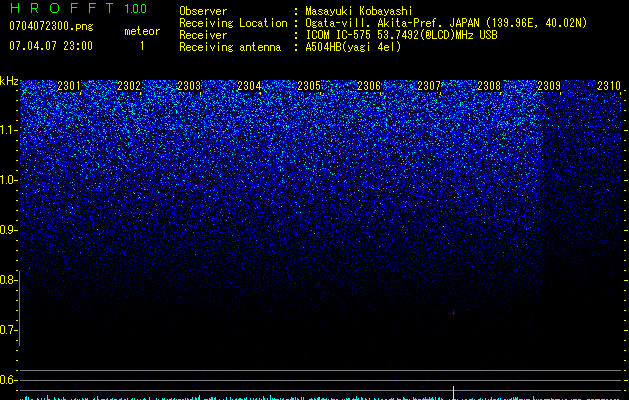Click the yellow meteor spike in bottom graph
The width and height of the screenshot is (629, 400).
coord(453,393)
